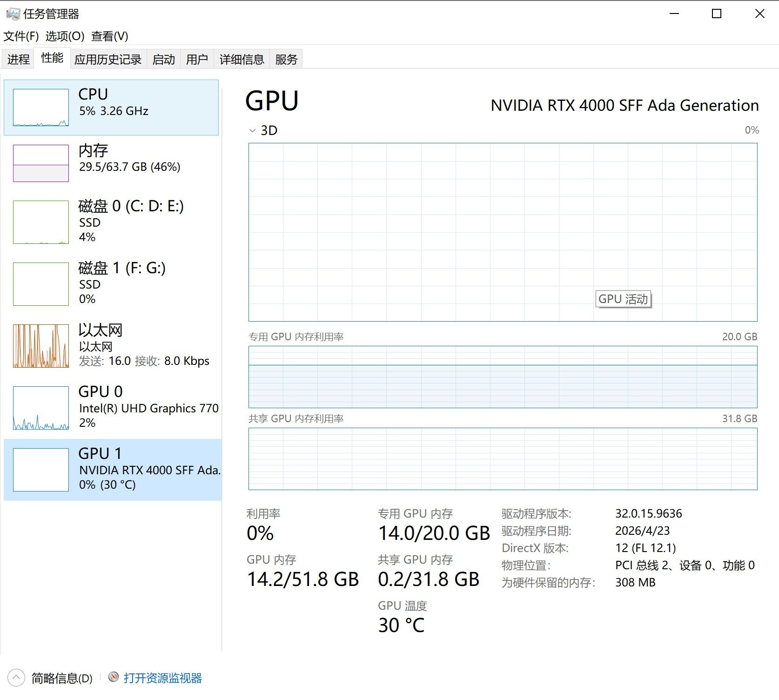Switch to the 详细信息 tab

[242, 59]
